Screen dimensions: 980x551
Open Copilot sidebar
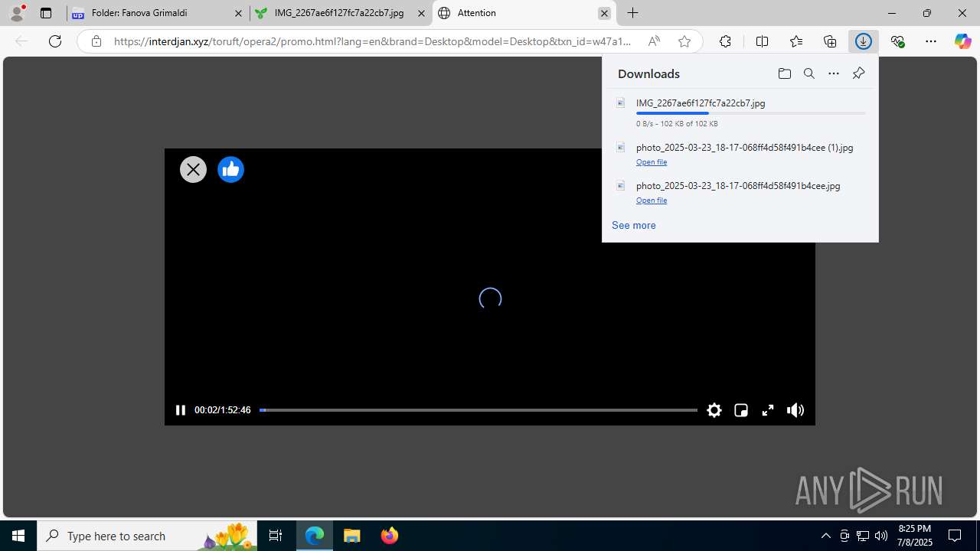click(963, 41)
